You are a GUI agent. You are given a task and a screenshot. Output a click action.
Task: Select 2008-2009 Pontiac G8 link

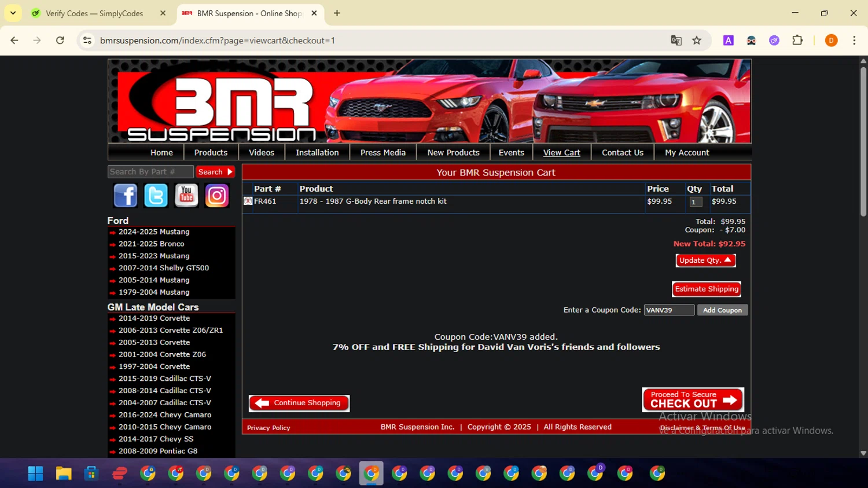158,451
